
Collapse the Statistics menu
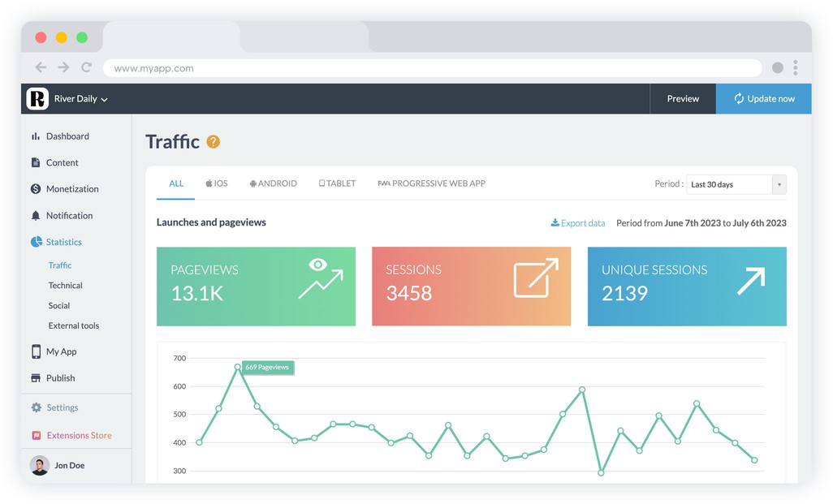point(64,242)
